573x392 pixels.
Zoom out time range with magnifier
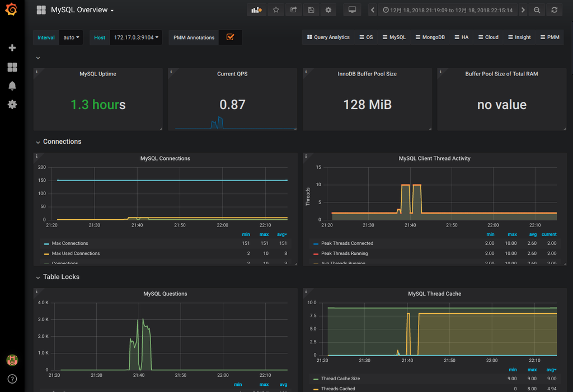pos(537,10)
